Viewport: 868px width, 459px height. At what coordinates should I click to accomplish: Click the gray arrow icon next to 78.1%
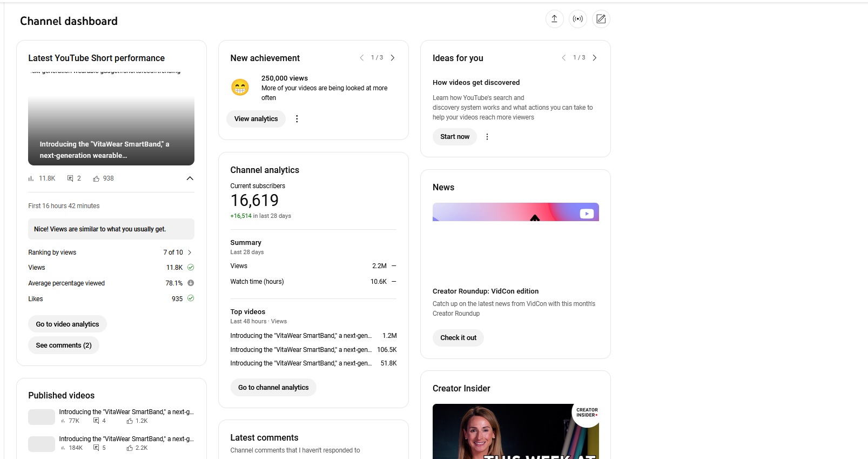(x=191, y=283)
